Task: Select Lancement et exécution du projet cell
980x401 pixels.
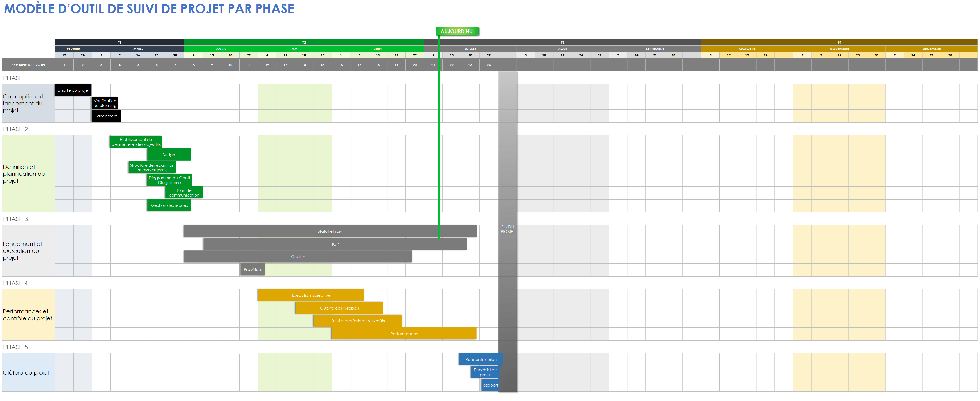Action: [x=29, y=251]
